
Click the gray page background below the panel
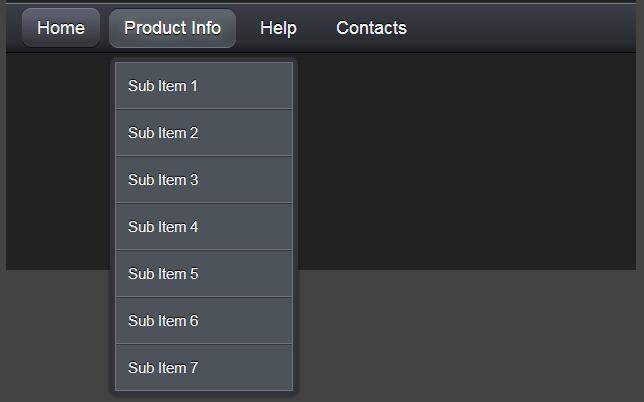click(470, 335)
